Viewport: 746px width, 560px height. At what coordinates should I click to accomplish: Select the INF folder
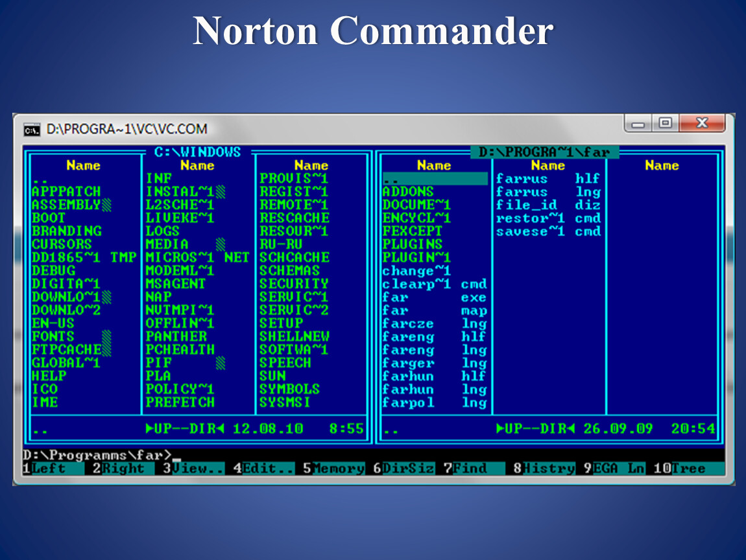pos(158,179)
